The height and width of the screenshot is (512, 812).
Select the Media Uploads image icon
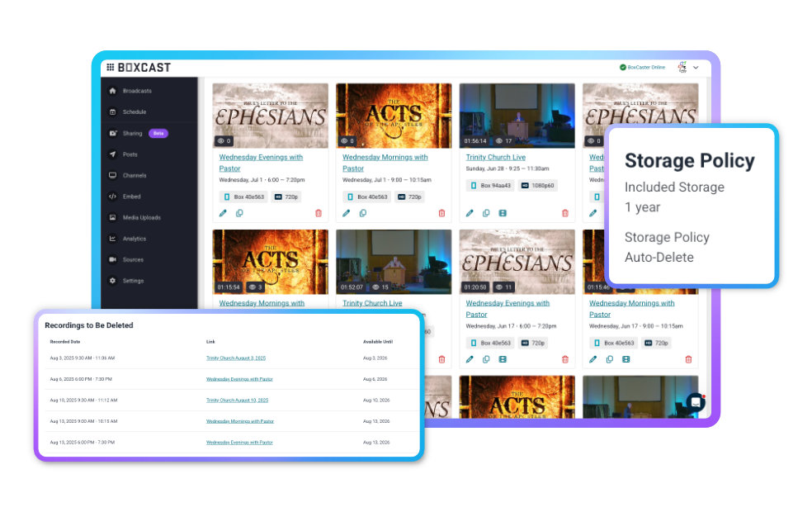coord(112,218)
